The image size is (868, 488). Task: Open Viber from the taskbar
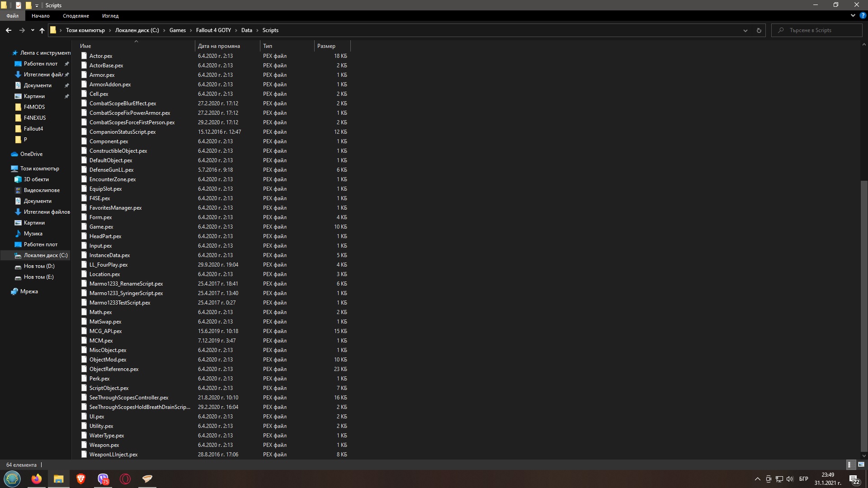click(x=103, y=479)
